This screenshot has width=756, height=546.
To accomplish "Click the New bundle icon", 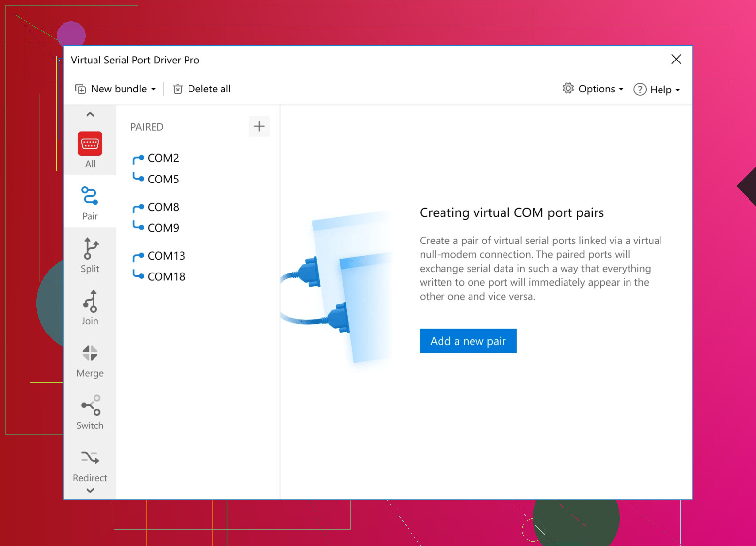I will pos(80,89).
